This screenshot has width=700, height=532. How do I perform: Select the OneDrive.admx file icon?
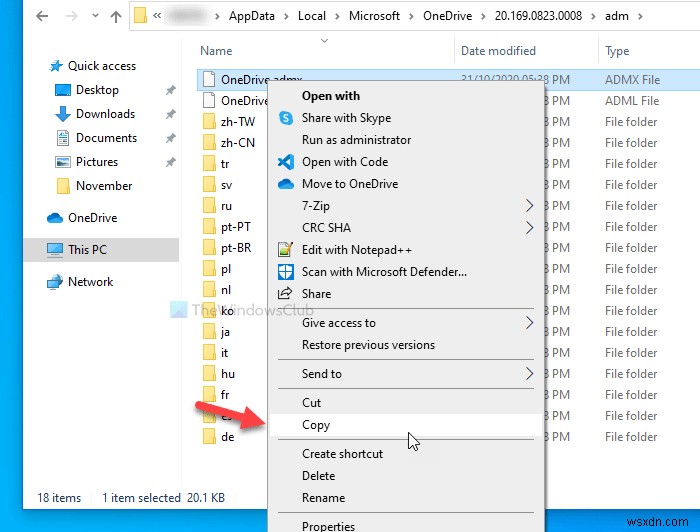click(x=209, y=79)
